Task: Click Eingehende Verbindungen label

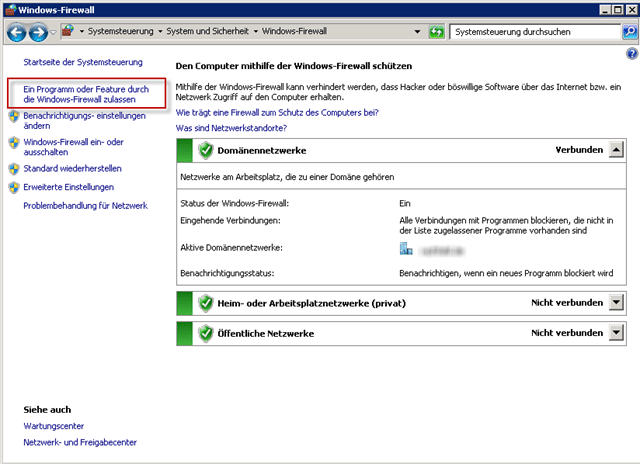Action: tap(231, 220)
